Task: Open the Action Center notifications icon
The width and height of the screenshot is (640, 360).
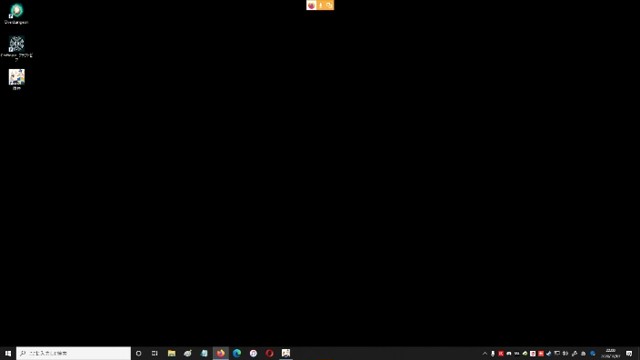Action: coord(629,354)
